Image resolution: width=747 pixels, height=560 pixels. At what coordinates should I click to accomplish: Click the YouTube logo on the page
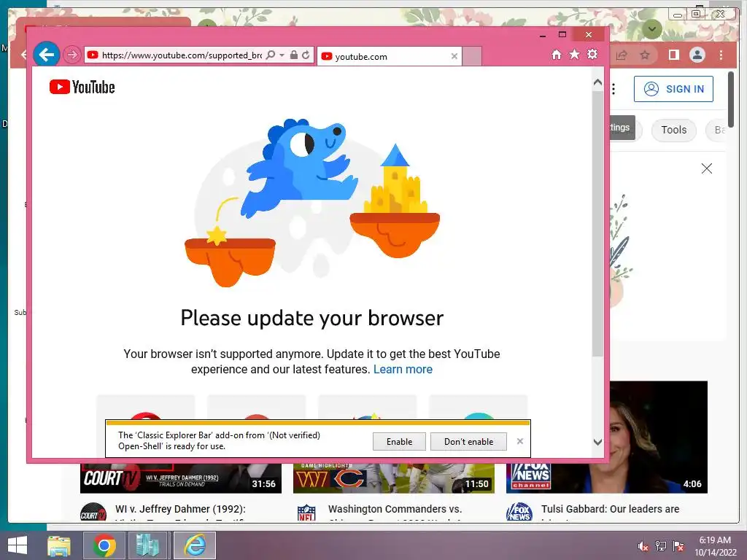tap(82, 87)
